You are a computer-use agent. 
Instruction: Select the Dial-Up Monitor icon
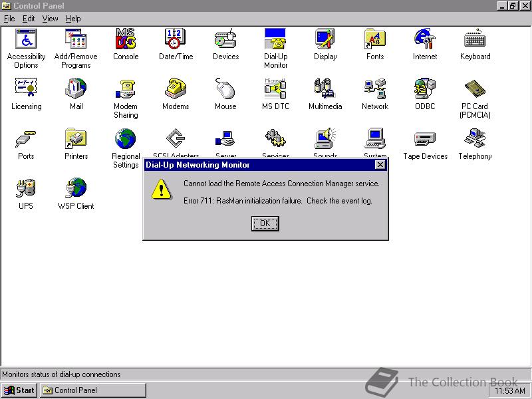[275, 39]
